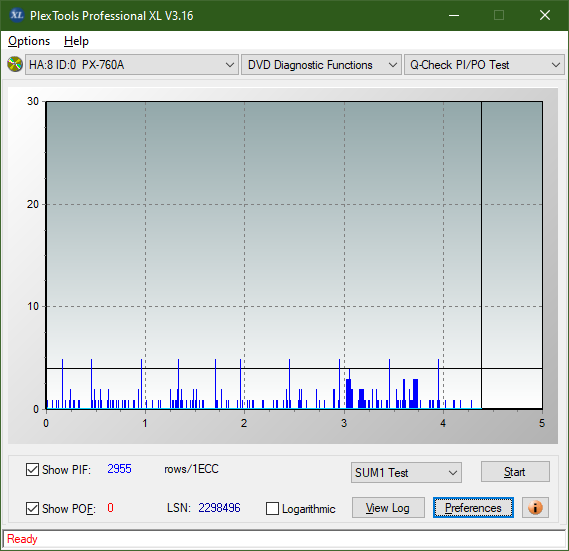Click the disc drive icon

click(x=15, y=65)
